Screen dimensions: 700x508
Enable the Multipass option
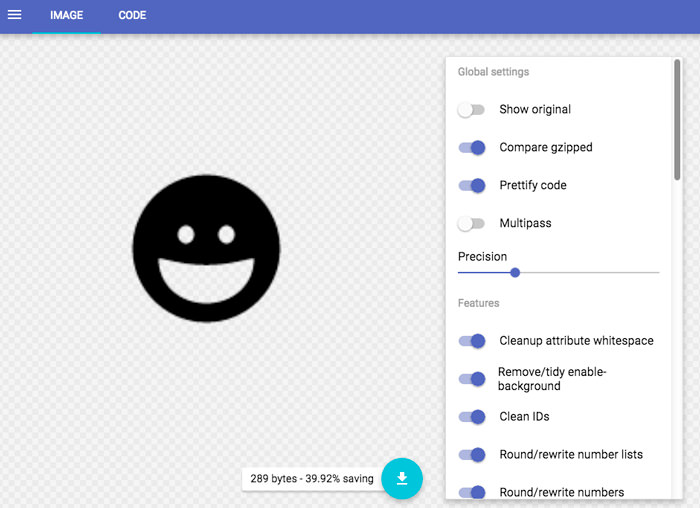[471, 224]
